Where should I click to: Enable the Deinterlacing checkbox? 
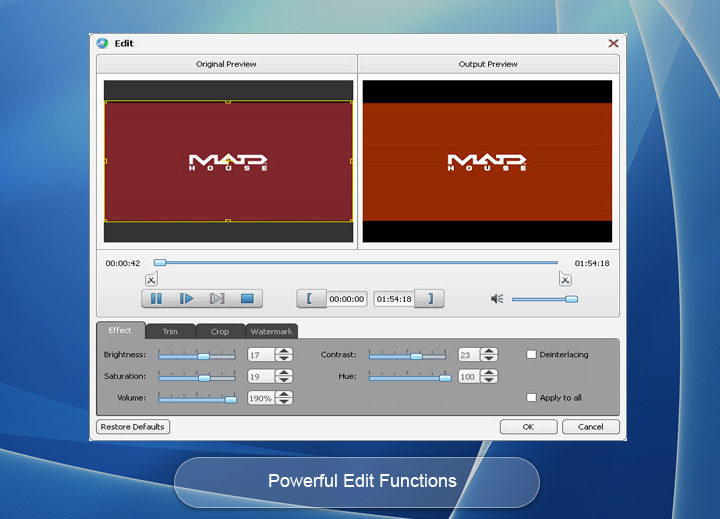531,354
